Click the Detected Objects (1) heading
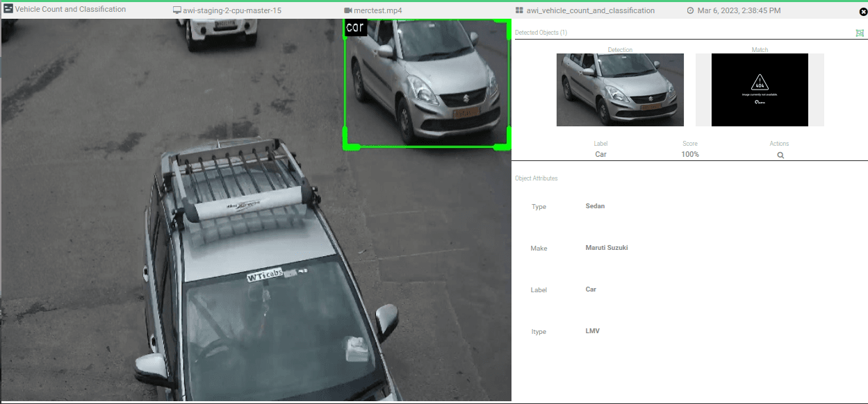The width and height of the screenshot is (868, 404). coord(541,33)
